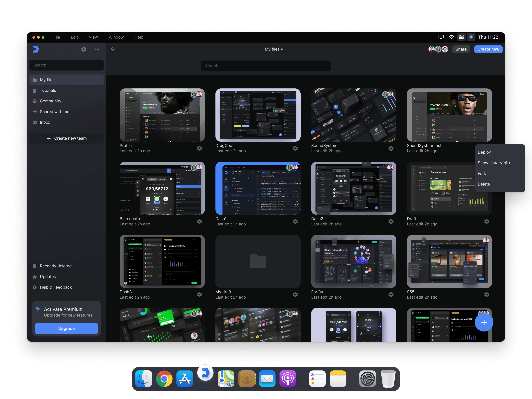This screenshot has height=399, width=532.
Task: Click the main files Search field
Action: [266, 66]
